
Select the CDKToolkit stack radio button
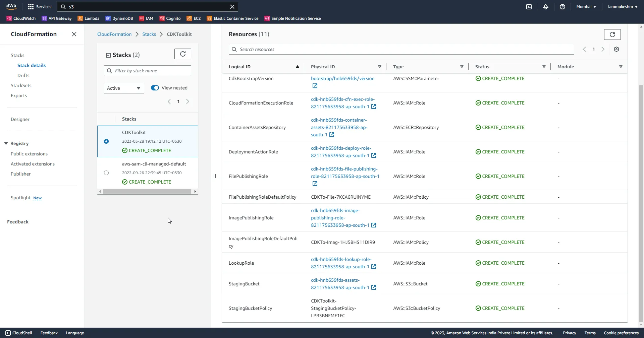pyautogui.click(x=106, y=141)
